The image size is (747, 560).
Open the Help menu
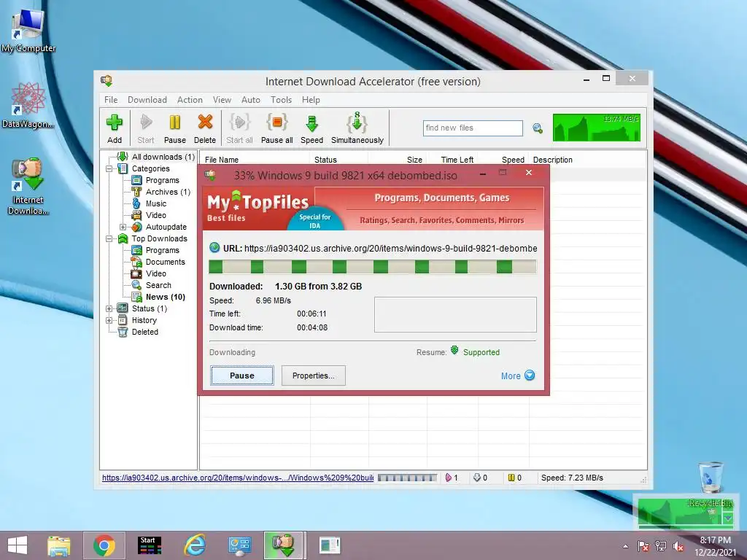click(x=311, y=100)
